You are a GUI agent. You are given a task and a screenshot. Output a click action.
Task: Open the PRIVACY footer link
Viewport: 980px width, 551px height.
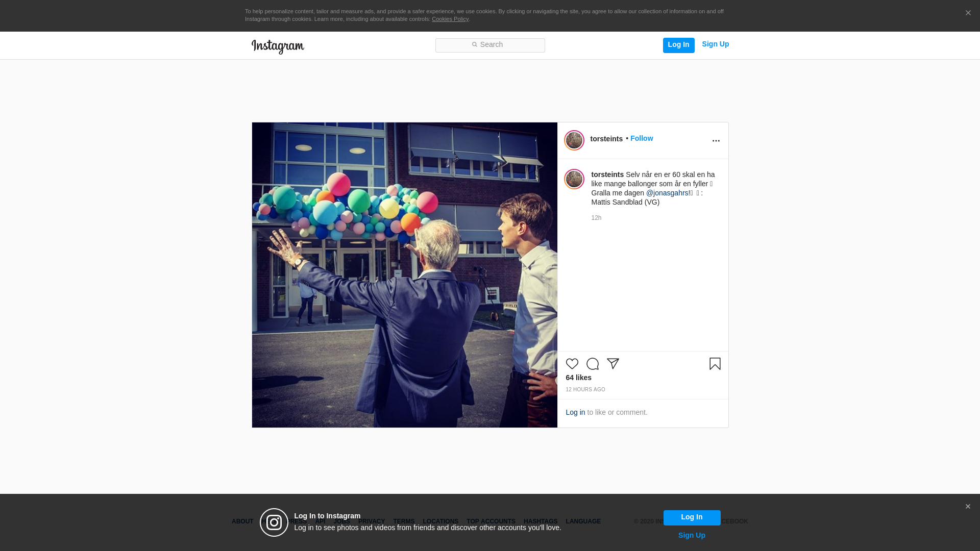pyautogui.click(x=372, y=521)
